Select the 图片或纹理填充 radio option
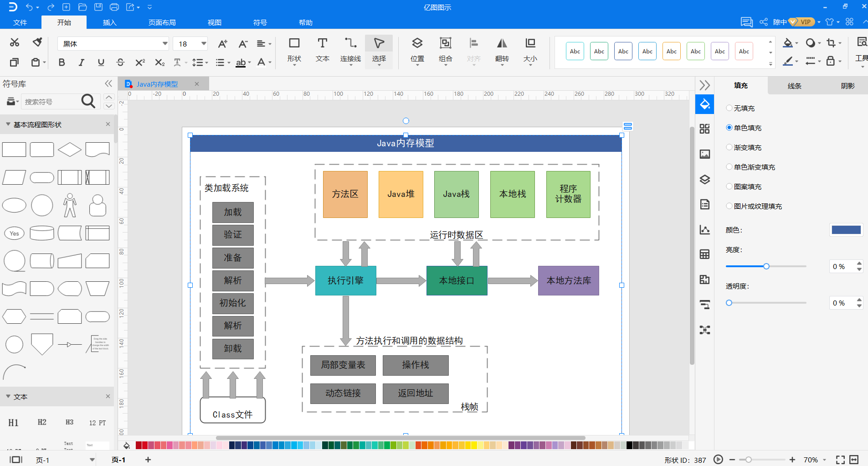This screenshot has height=466, width=868. coord(729,206)
